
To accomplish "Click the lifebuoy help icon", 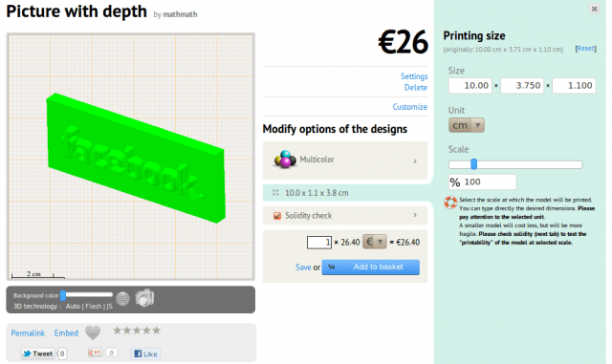I will [x=450, y=203].
